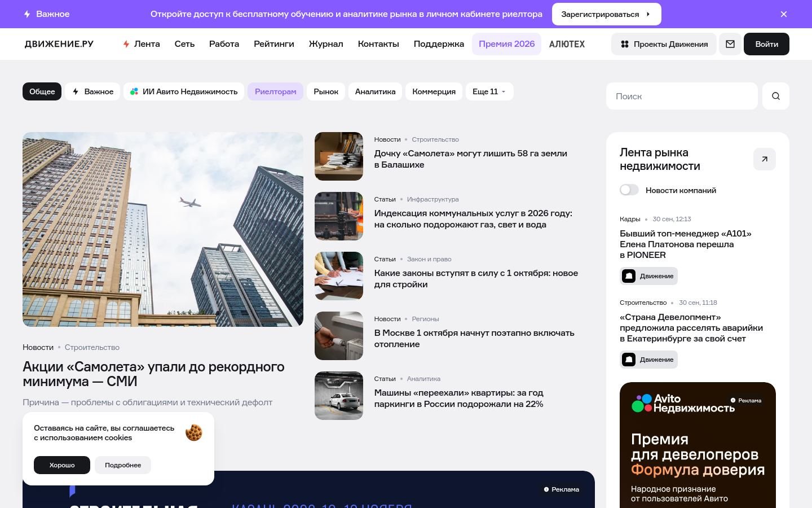Click the grid icon in Проекты Движения
812x508 pixels.
point(624,44)
